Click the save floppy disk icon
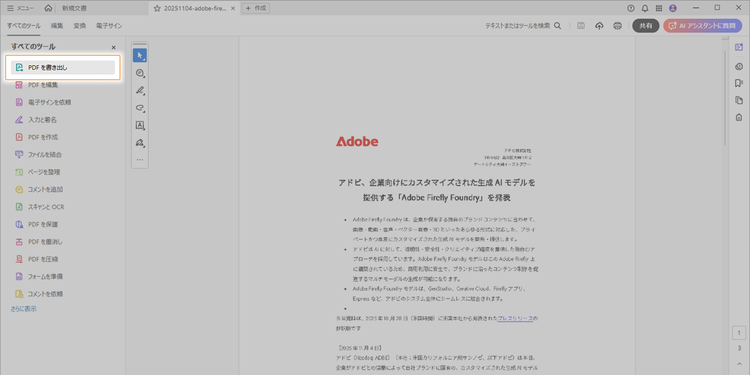750x375 pixels. coord(581,26)
